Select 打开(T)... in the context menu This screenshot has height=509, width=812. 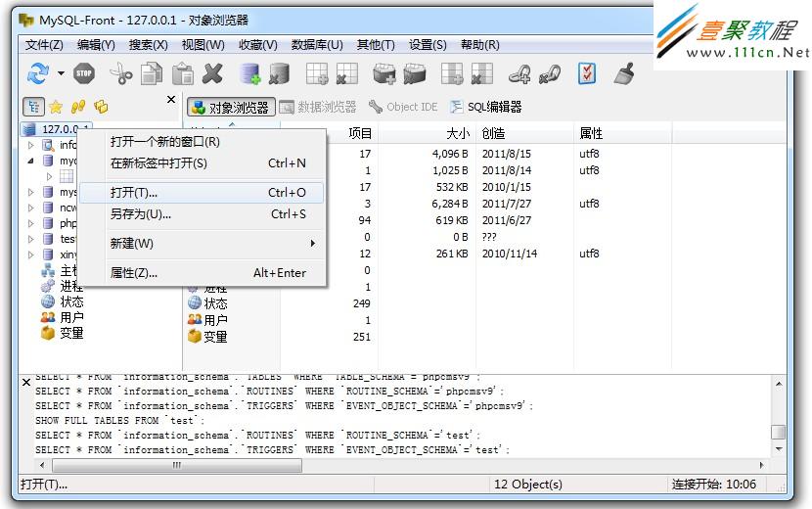[202, 192]
